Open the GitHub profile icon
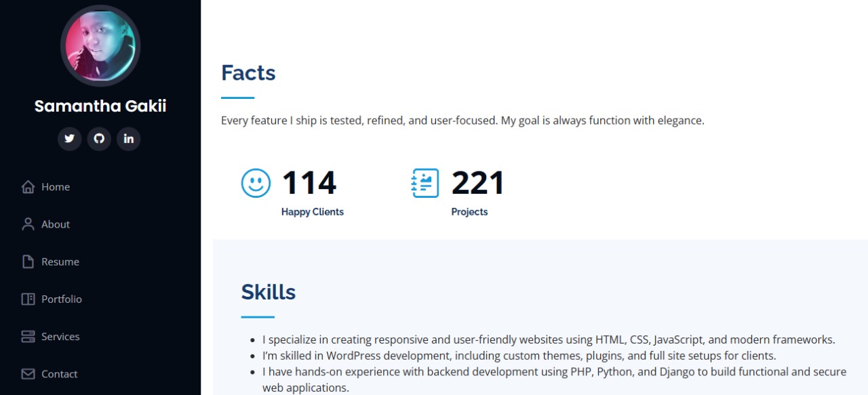This screenshot has height=395, width=868. (99, 139)
